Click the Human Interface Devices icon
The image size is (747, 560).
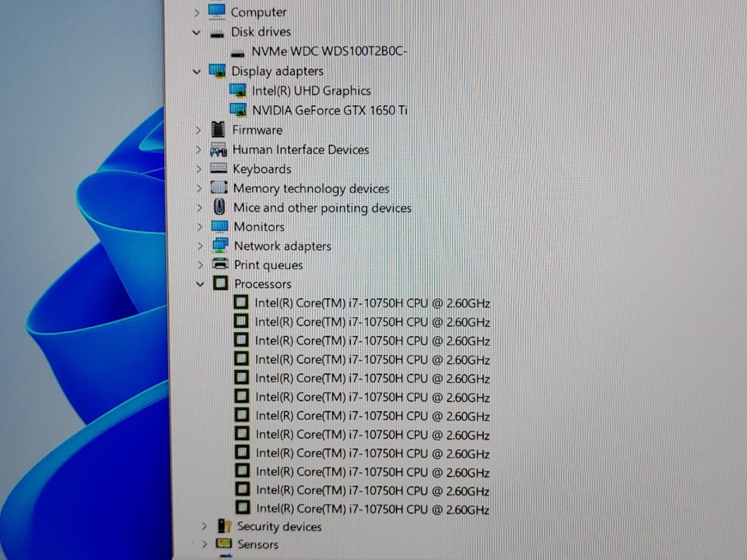[218, 150]
